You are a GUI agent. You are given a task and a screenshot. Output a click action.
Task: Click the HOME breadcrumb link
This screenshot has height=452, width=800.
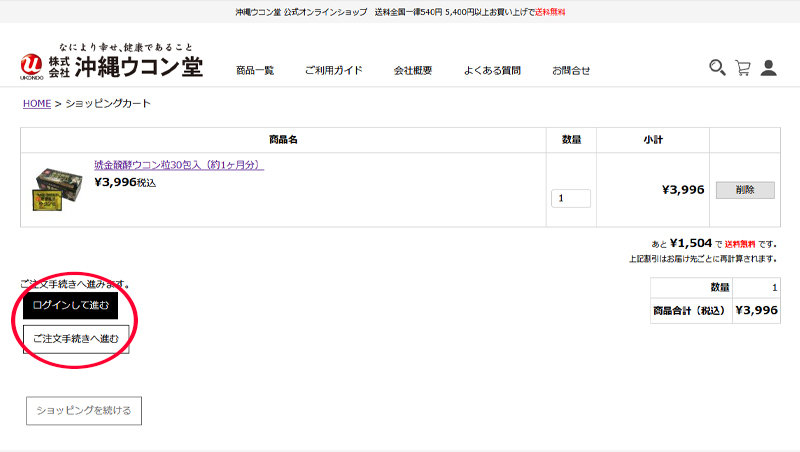tap(36, 103)
